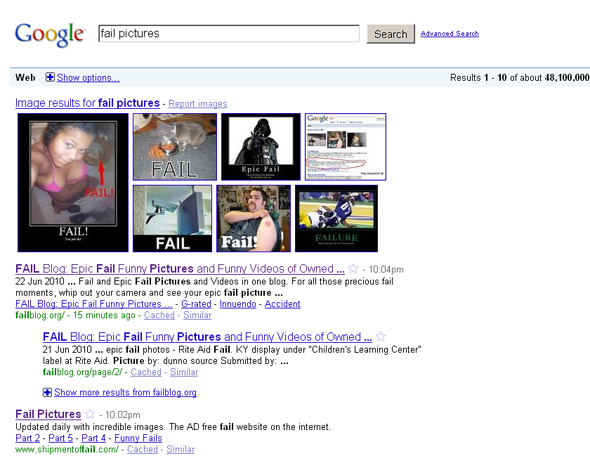The image size is (590, 456).
Task: Open Cached link for failblog.org/page/2/
Action: pos(146,372)
